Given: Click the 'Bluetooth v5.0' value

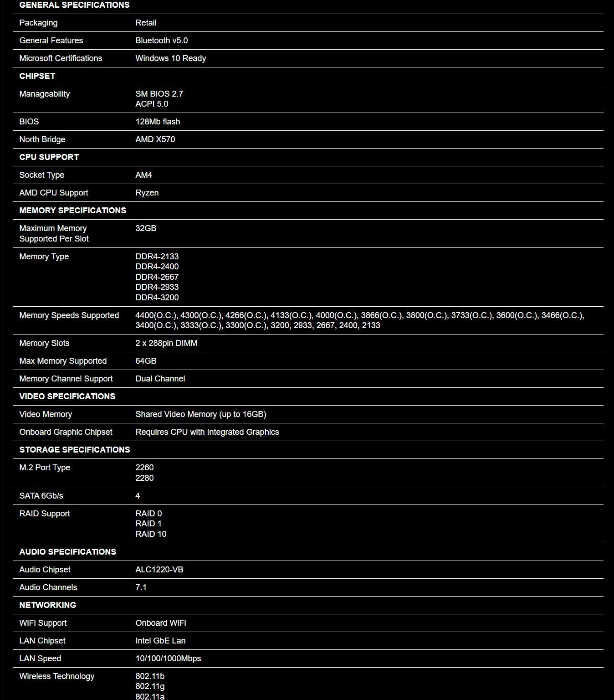Looking at the screenshot, I should click(161, 41).
